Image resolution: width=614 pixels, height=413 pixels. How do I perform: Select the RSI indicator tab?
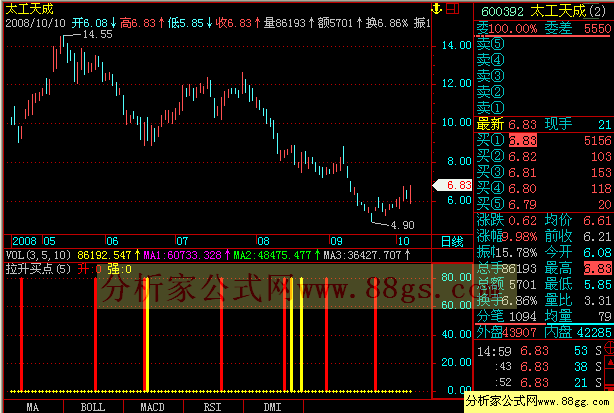tap(213, 407)
